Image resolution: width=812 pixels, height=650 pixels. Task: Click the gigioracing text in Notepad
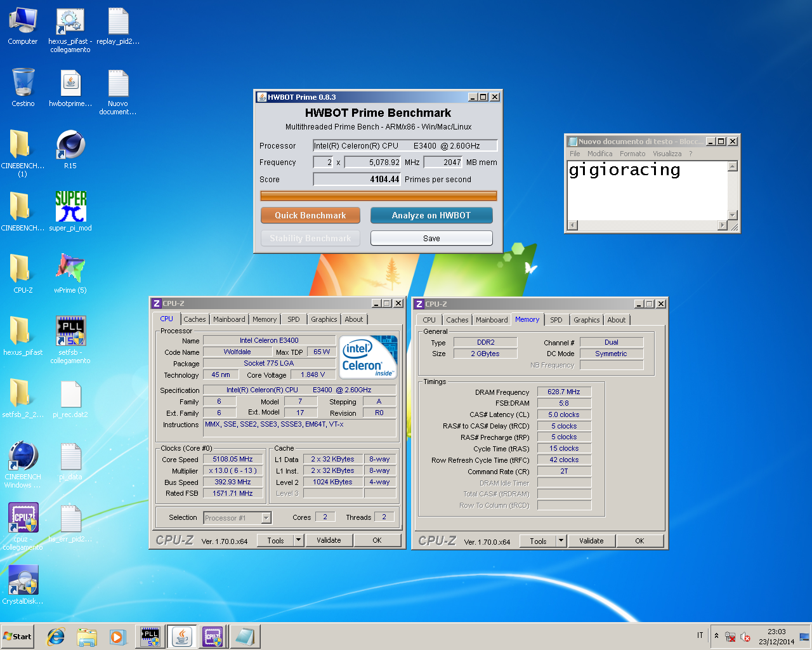pos(624,170)
